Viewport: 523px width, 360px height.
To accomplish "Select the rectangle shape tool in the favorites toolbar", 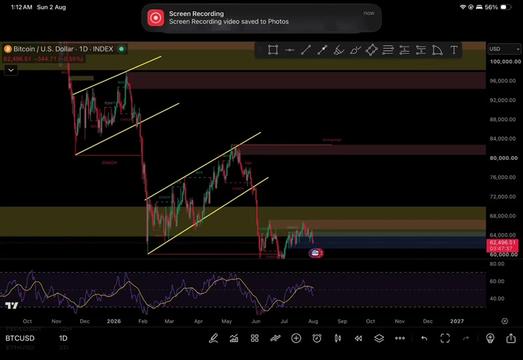I will [x=273, y=50].
